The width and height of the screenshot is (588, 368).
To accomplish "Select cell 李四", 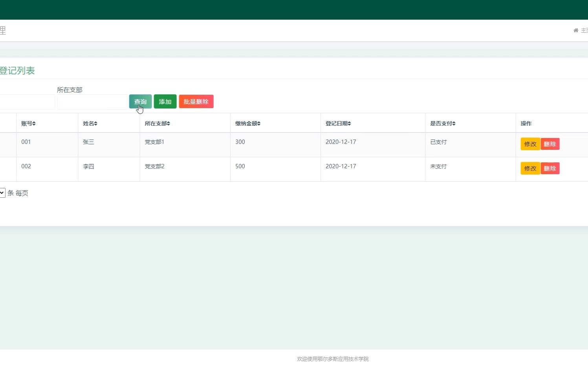I will (88, 166).
